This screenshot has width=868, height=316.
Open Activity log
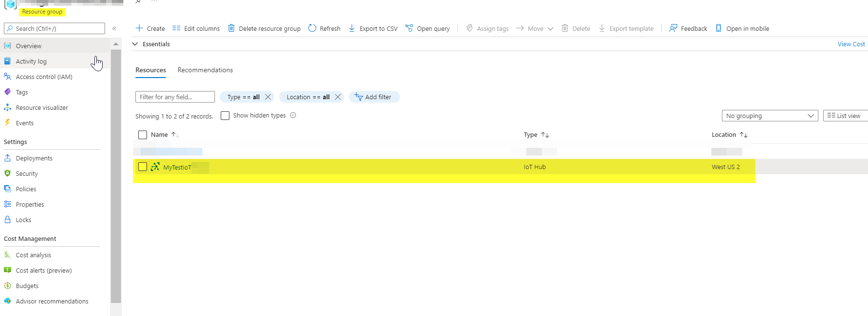[54, 61]
